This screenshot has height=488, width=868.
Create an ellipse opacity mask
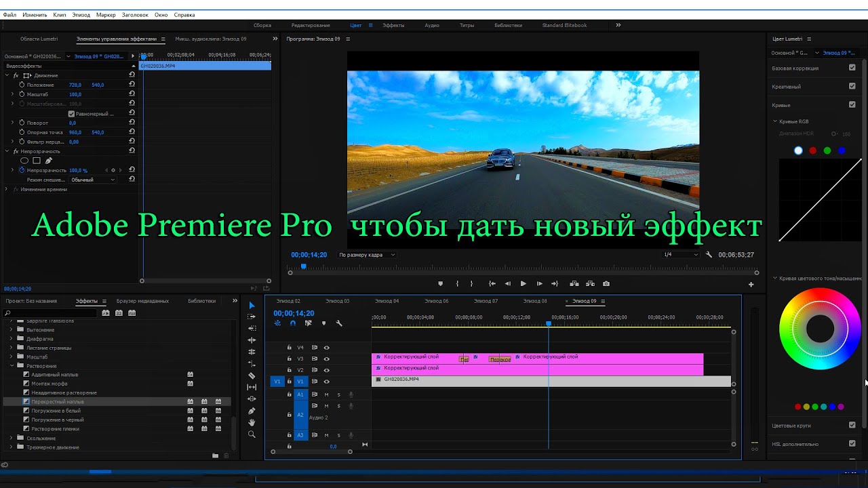coord(24,161)
